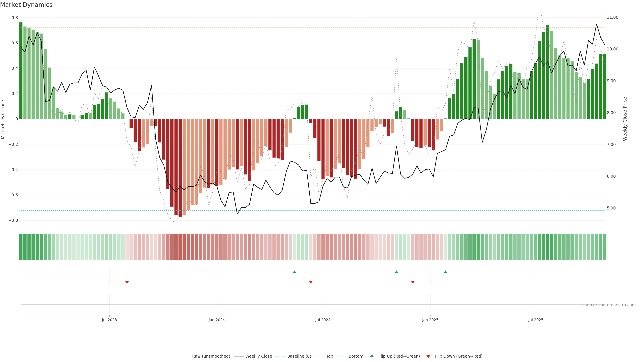The image size is (644, 362).
Task: Click the green flip-up marker in May 2024
Action: [x=294, y=272]
